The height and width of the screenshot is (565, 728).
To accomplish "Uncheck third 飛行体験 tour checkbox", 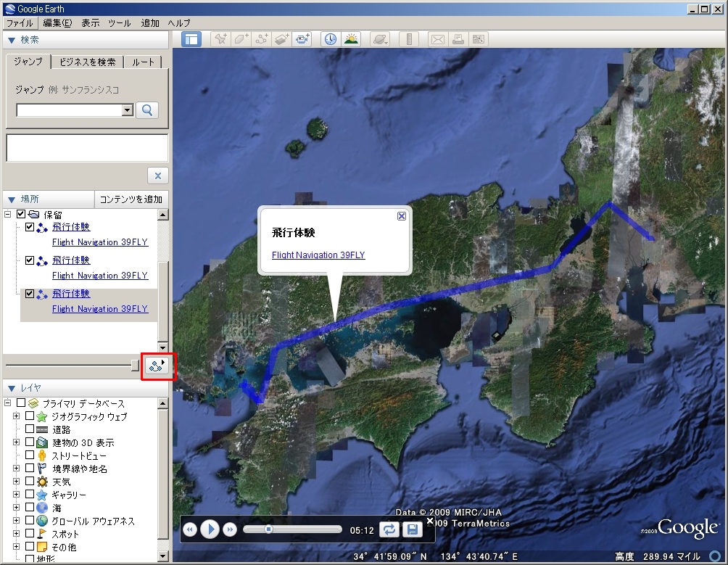I will point(30,294).
